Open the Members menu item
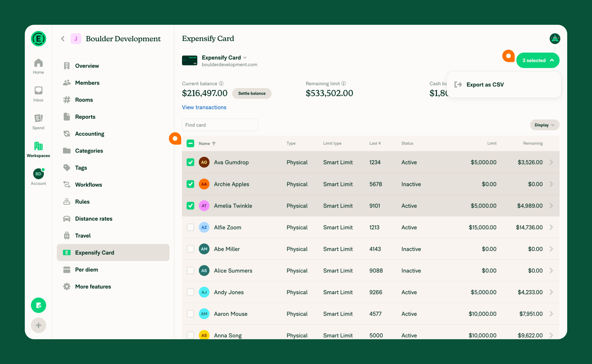The height and width of the screenshot is (364, 592). (x=113, y=83)
